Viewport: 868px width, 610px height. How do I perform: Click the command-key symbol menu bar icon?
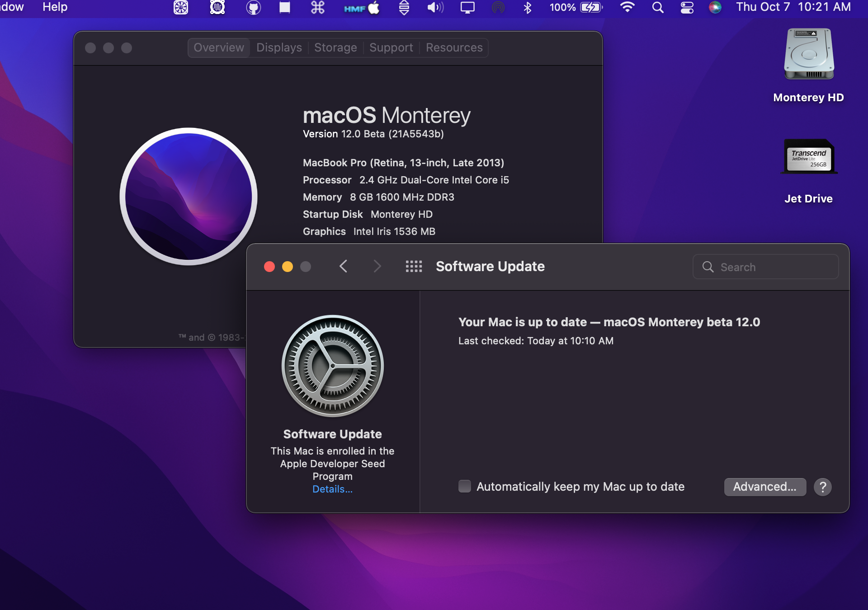tap(318, 7)
